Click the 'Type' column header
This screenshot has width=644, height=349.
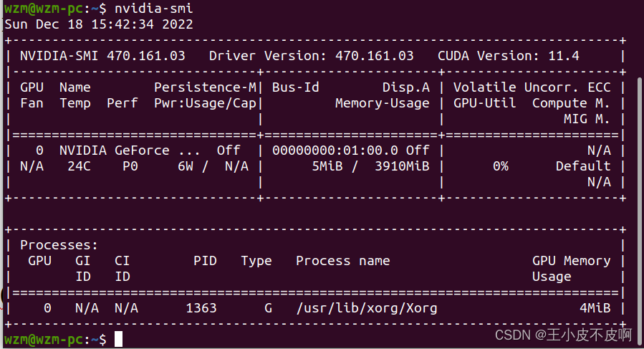[x=256, y=261]
